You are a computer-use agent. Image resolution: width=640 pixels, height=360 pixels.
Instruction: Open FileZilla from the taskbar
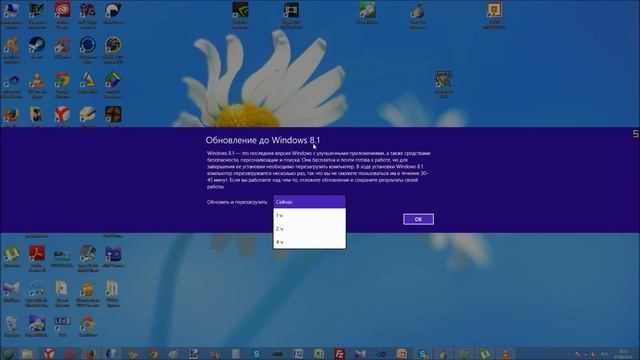coord(339,353)
